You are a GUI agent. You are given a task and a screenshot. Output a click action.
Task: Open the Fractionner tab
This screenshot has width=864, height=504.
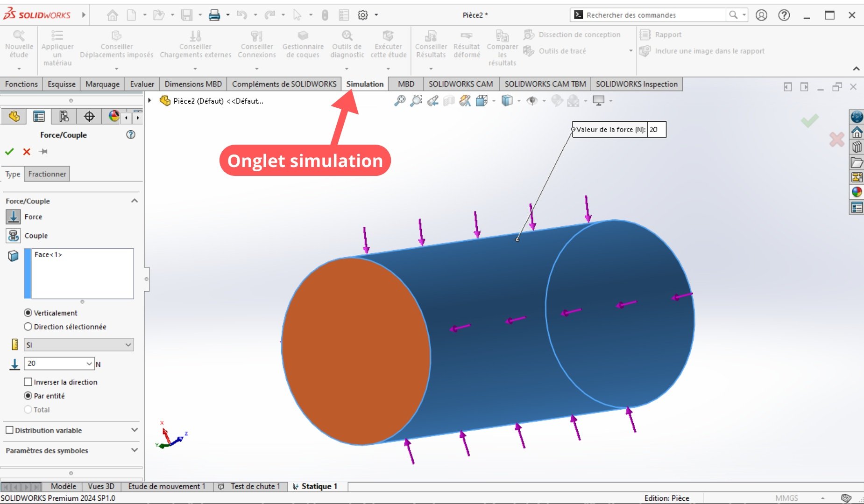point(47,174)
